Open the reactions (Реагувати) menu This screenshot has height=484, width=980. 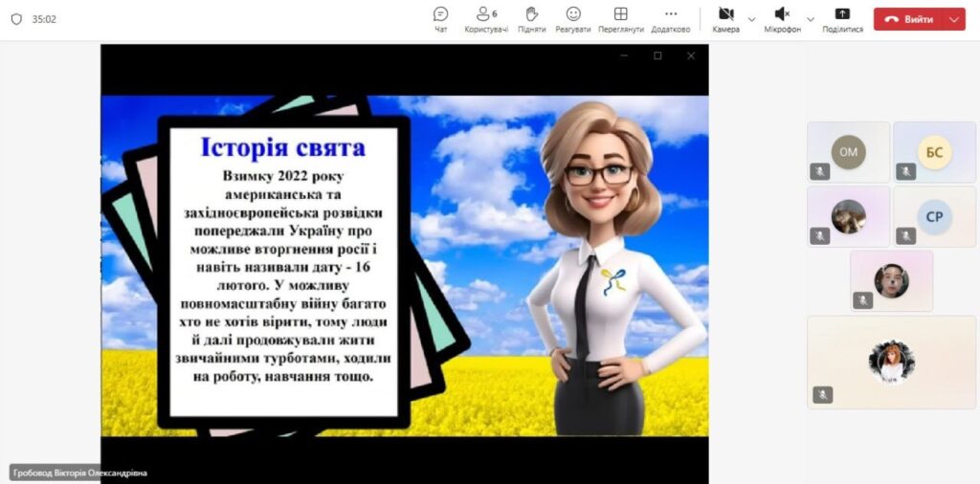point(573,18)
